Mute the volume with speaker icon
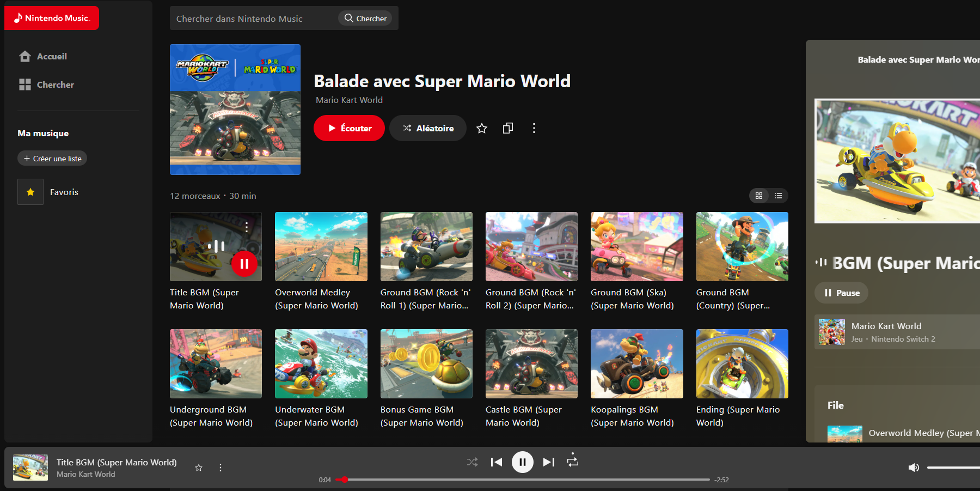This screenshot has height=491, width=980. pos(914,468)
